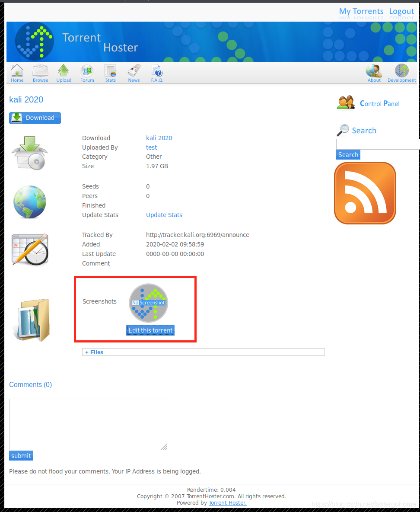The height and width of the screenshot is (512, 420).
Task: Go to the Upload page icon
Action: click(64, 73)
